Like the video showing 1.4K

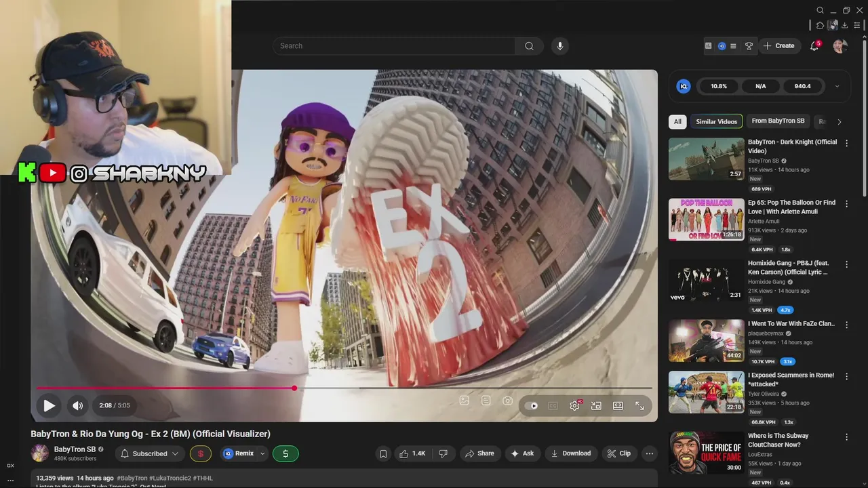[412, 453]
